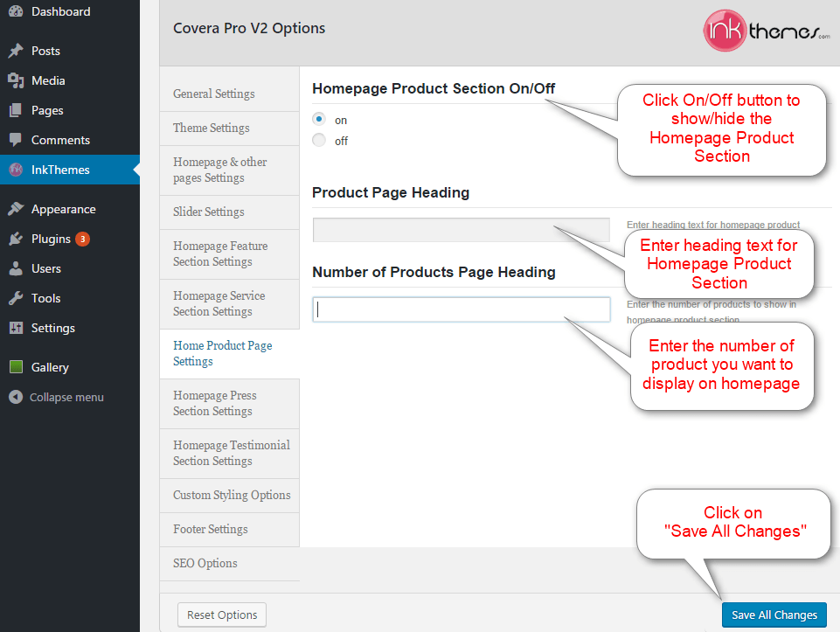Click the InkThemes logo in header
Viewport: 840px width, 632px height.
pos(767,31)
